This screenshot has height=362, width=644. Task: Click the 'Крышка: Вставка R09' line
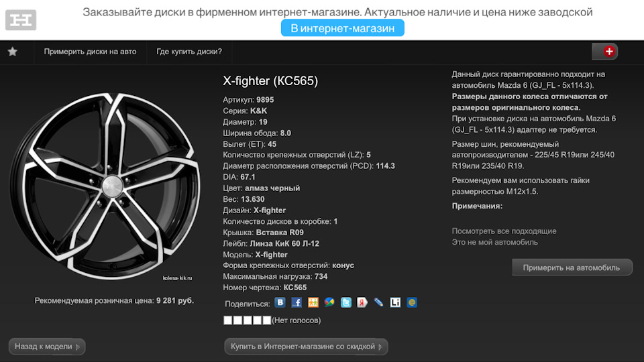(263, 233)
